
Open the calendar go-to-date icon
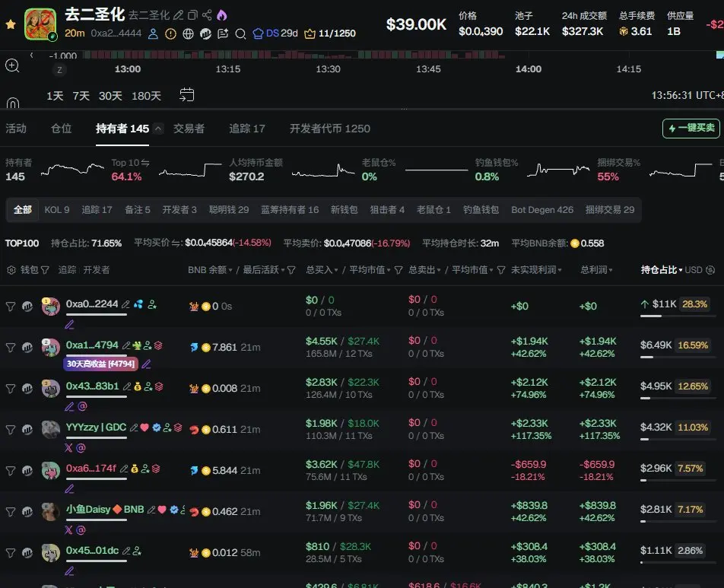pos(186,94)
